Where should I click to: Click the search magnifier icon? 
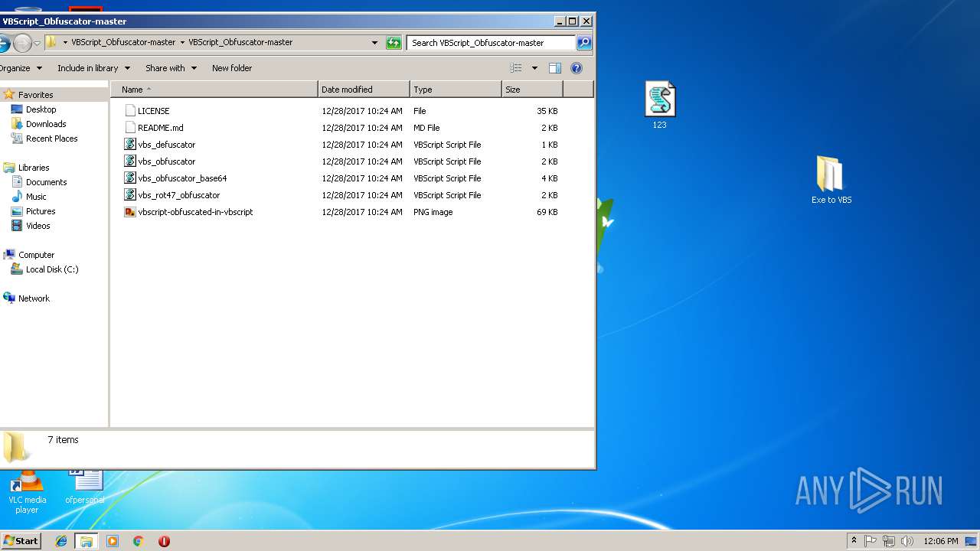[x=584, y=43]
